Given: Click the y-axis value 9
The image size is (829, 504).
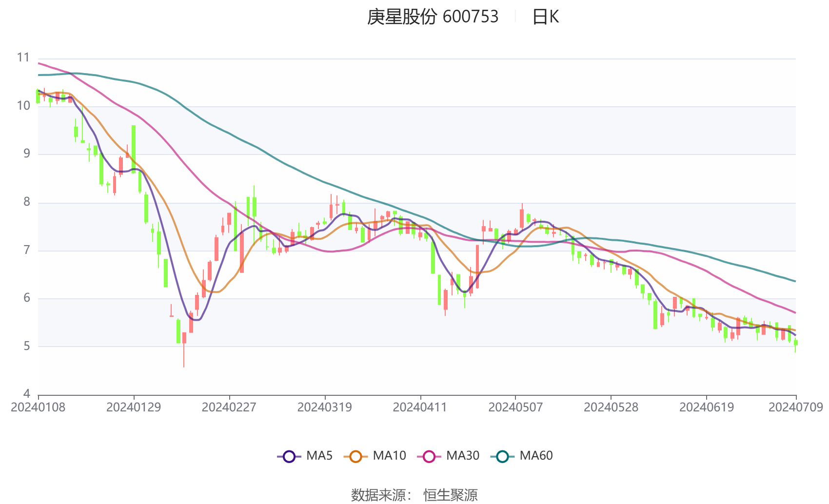Looking at the screenshot, I should pos(27,154).
